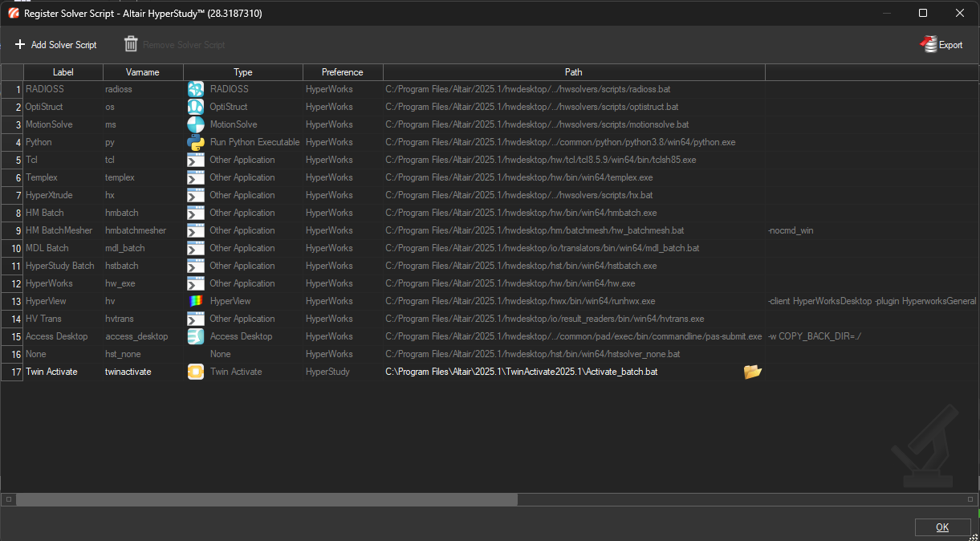
Task: Click the terminal icon in the HM Batch row
Action: click(x=196, y=213)
